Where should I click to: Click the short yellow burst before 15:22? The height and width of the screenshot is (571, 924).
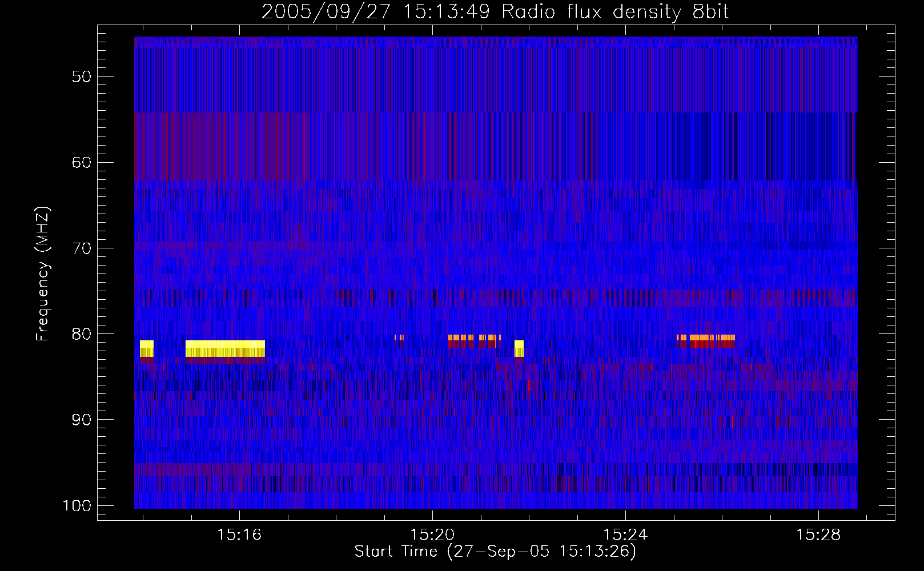point(519,348)
